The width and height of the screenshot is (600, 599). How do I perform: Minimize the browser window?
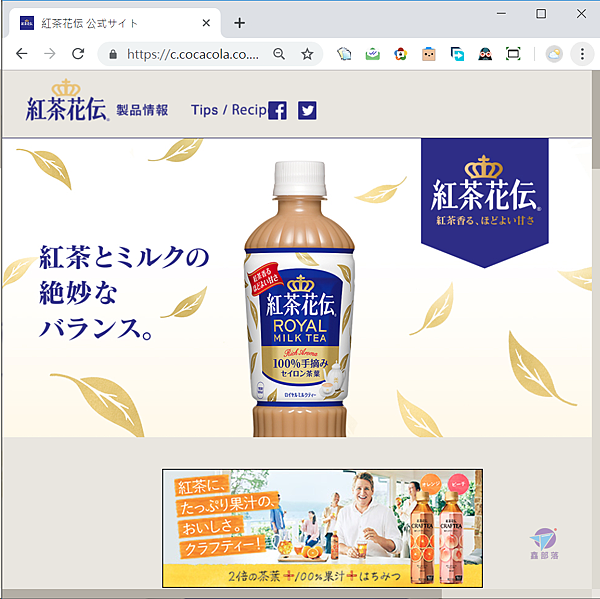[501, 14]
